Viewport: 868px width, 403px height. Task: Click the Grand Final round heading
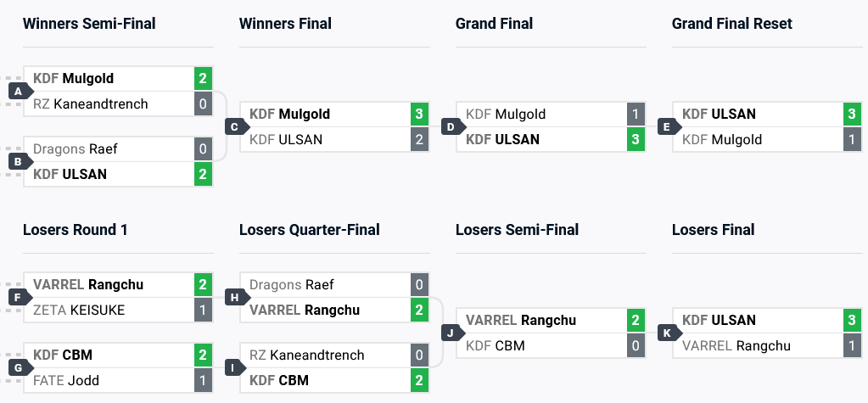tap(494, 24)
